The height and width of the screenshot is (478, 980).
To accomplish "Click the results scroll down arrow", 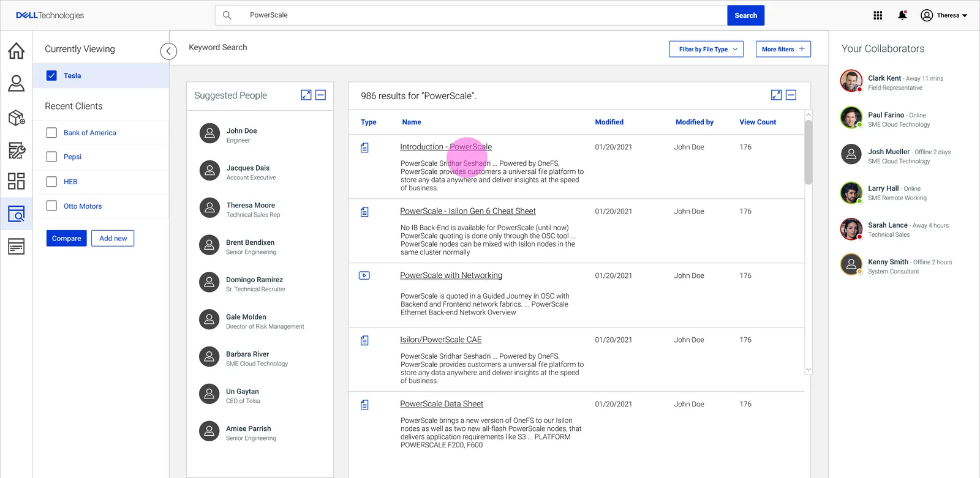I will click(x=809, y=370).
